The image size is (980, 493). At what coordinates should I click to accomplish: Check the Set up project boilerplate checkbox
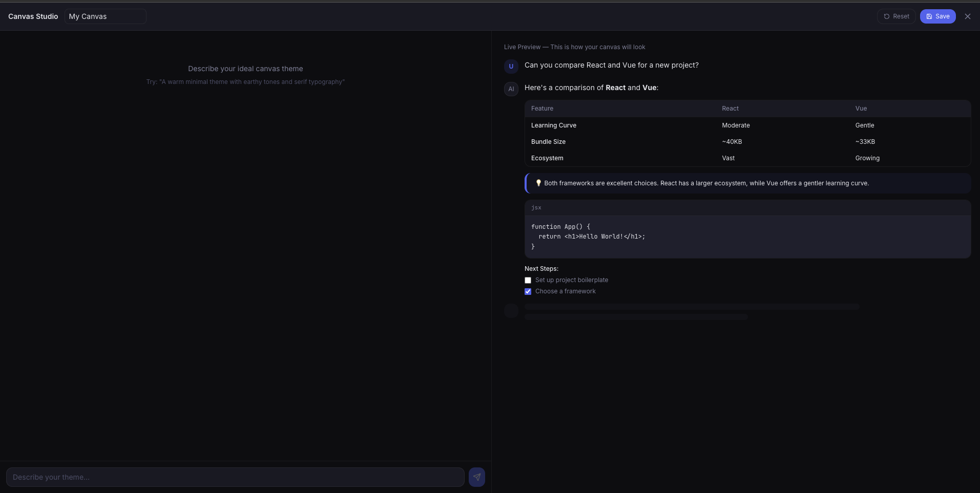(528, 280)
